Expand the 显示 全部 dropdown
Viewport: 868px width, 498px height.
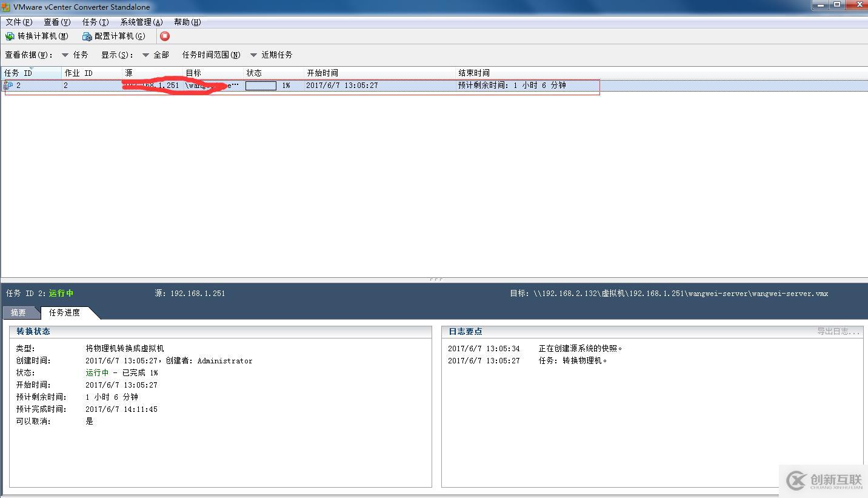coord(145,54)
